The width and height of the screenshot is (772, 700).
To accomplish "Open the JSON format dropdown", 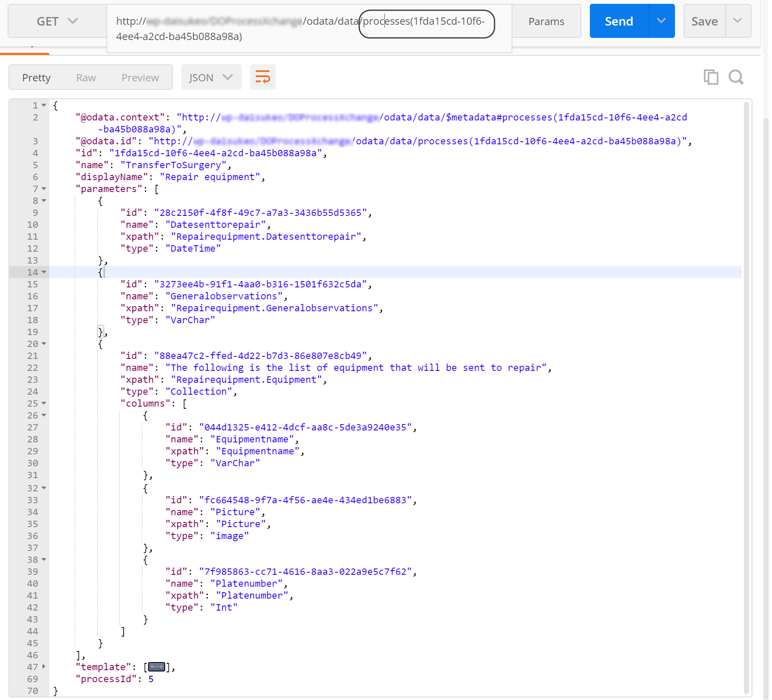I will (x=211, y=77).
